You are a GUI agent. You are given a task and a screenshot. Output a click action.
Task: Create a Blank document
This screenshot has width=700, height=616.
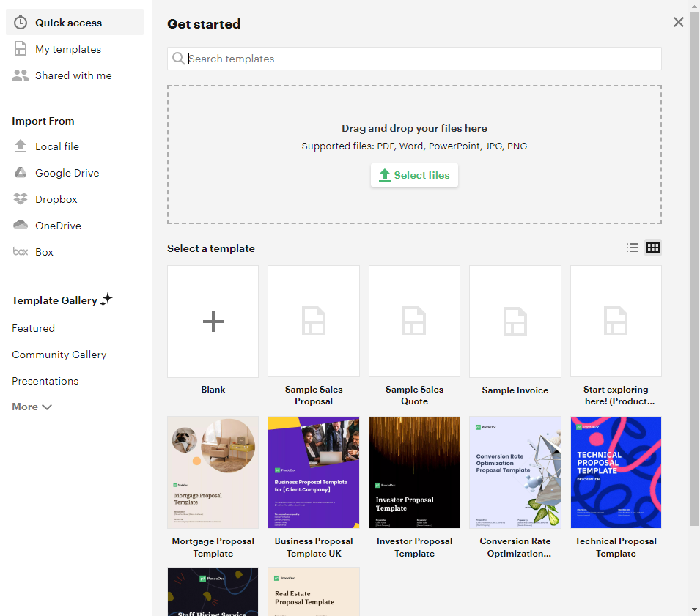pyautogui.click(x=213, y=321)
